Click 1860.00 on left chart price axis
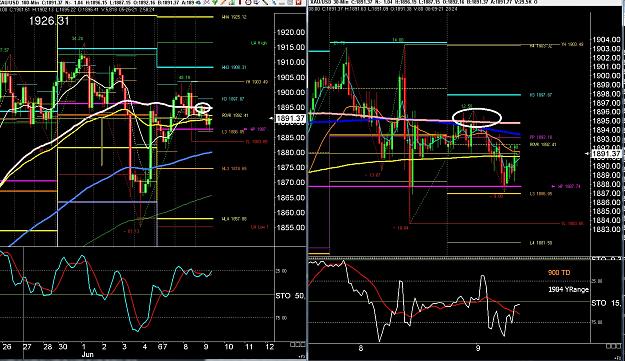This screenshot has height=361, width=625. (x=291, y=212)
